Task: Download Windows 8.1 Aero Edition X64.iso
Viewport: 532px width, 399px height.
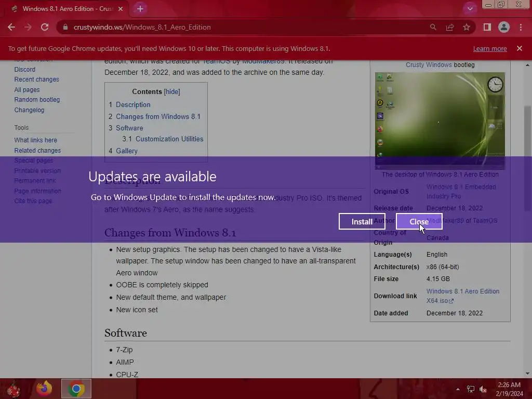Action: coord(463,296)
